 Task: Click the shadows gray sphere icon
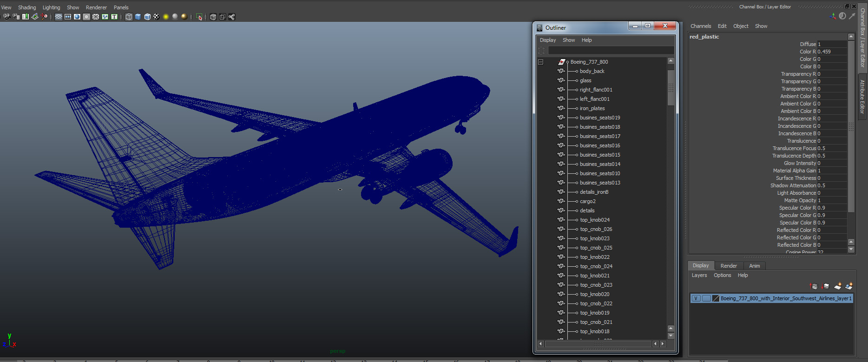pos(175,17)
